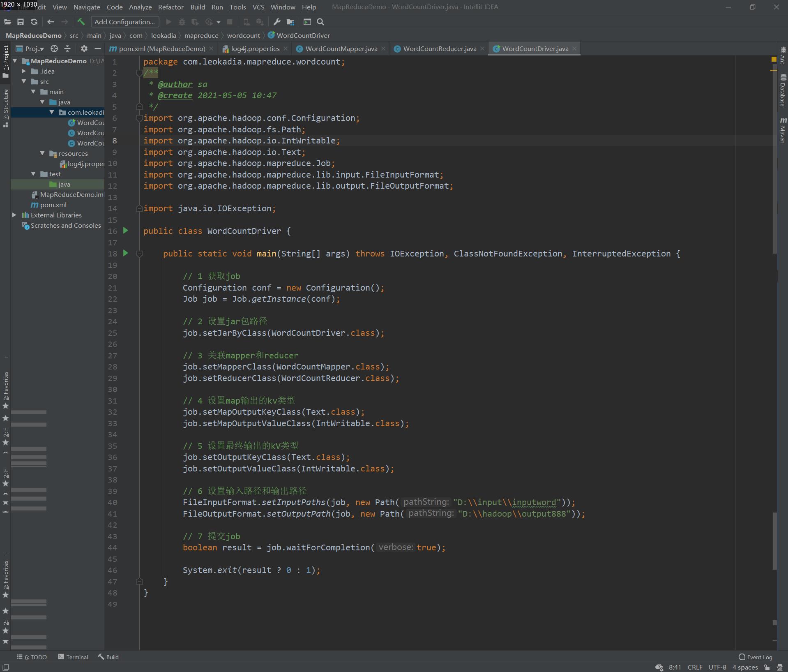This screenshot has width=788, height=672.
Task: Click the run gutter arrow beside main method
Action: (126, 253)
